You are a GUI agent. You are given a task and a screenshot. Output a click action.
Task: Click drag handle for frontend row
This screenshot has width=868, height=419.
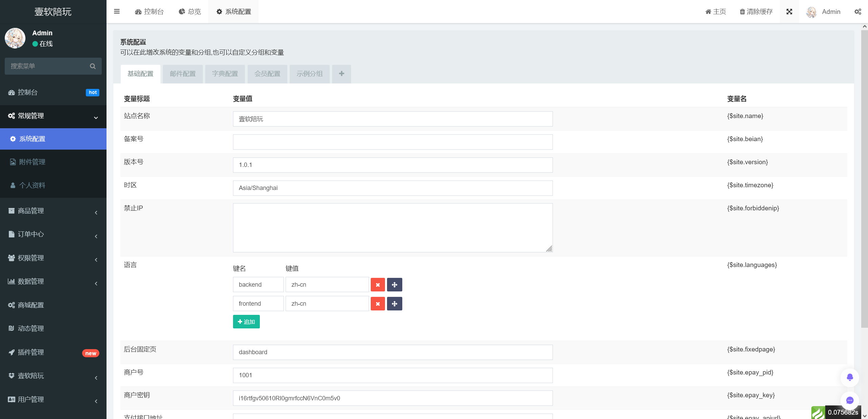pos(394,304)
